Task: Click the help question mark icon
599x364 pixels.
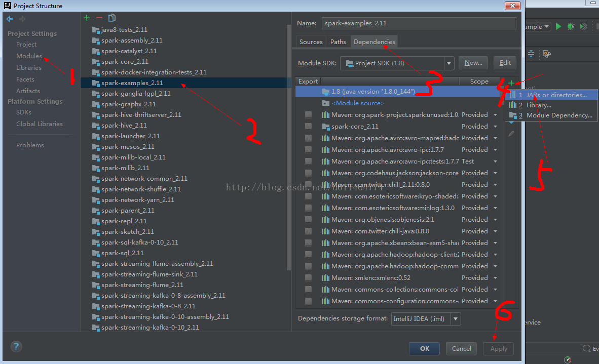Action: click(x=16, y=346)
